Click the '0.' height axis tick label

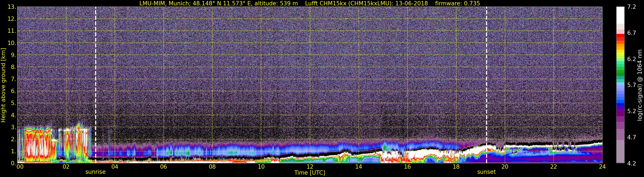click(x=13, y=163)
